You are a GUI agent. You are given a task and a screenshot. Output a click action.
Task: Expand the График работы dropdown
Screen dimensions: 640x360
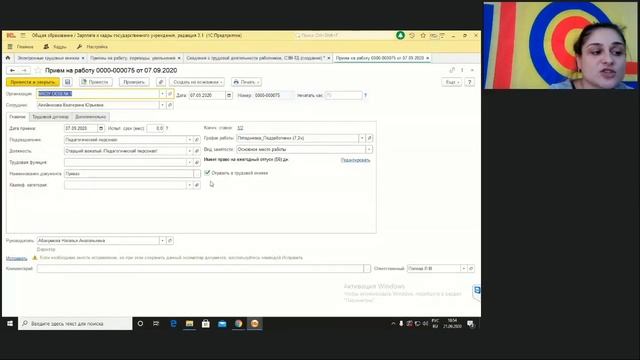(x=362, y=138)
